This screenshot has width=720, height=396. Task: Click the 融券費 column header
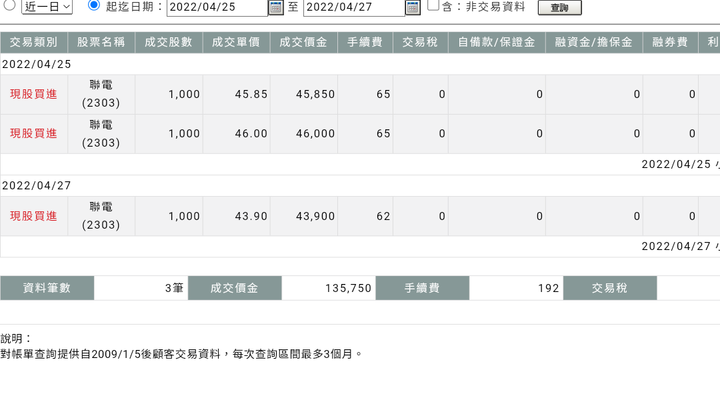coord(670,42)
